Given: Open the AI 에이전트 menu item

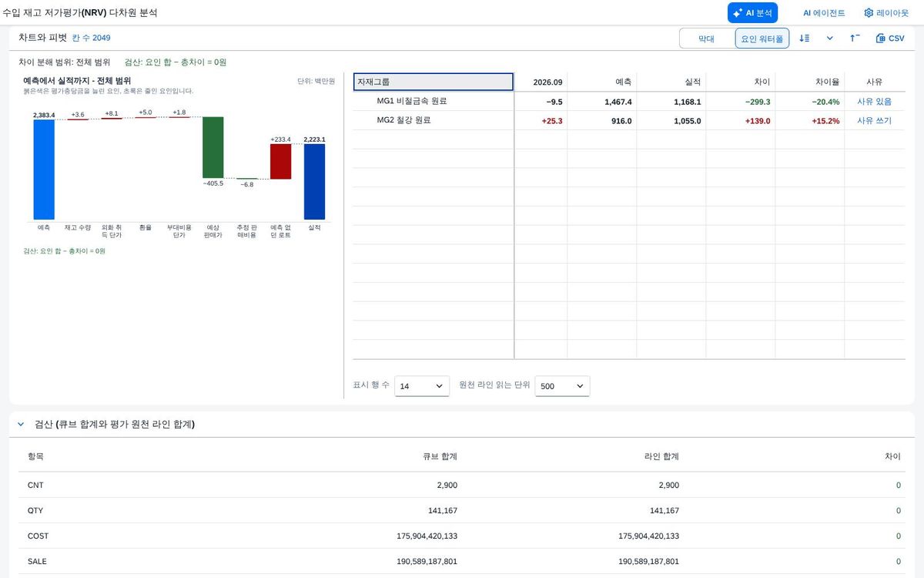Looking at the screenshot, I should pyautogui.click(x=824, y=12).
